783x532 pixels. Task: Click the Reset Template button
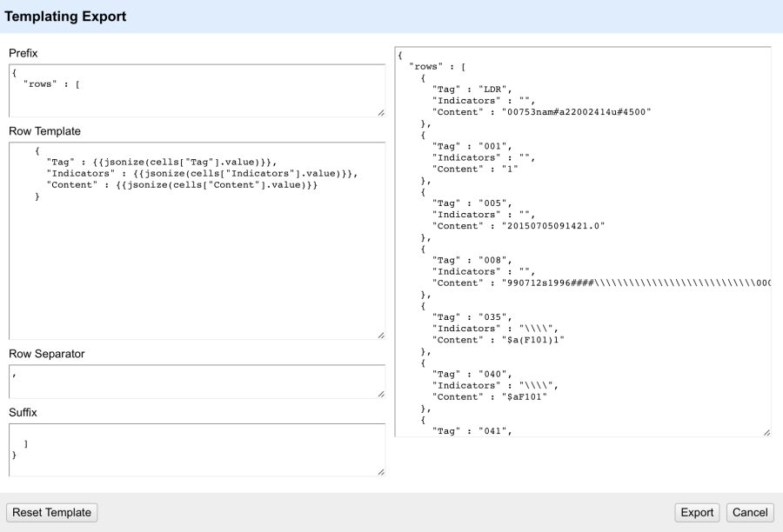pos(51,512)
